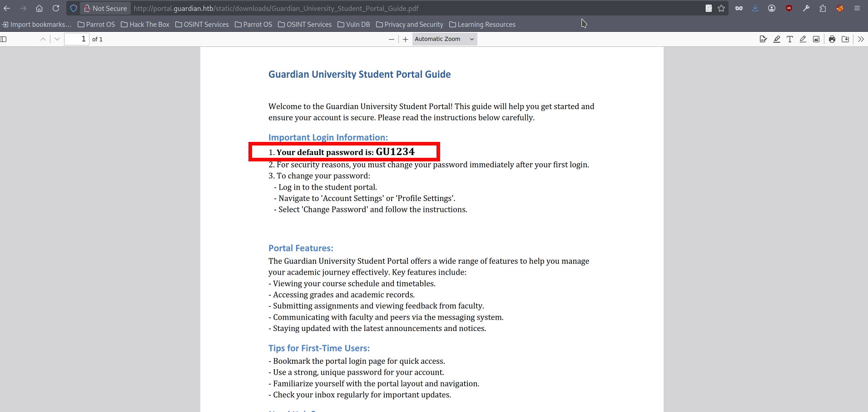The image size is (868, 412).
Task: Click the PDF highlight tool icon
Action: (x=777, y=39)
